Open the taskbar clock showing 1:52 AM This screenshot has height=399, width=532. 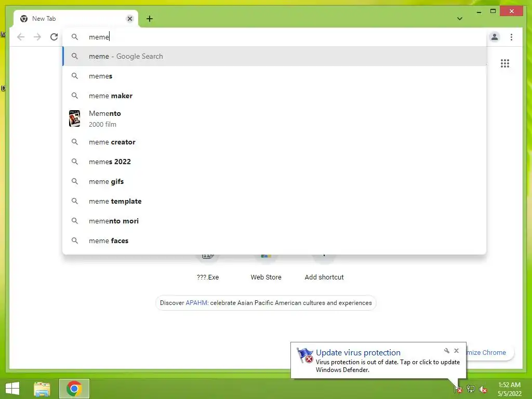509,389
